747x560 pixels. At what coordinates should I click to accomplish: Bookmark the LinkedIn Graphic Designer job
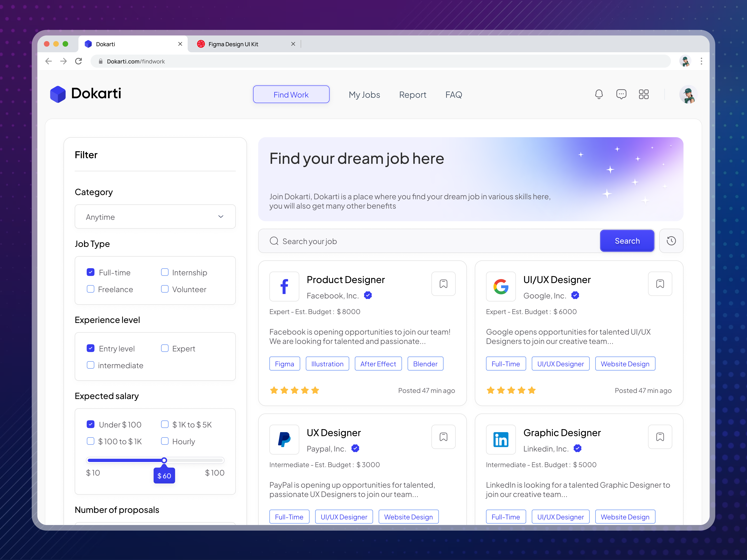tap(660, 437)
